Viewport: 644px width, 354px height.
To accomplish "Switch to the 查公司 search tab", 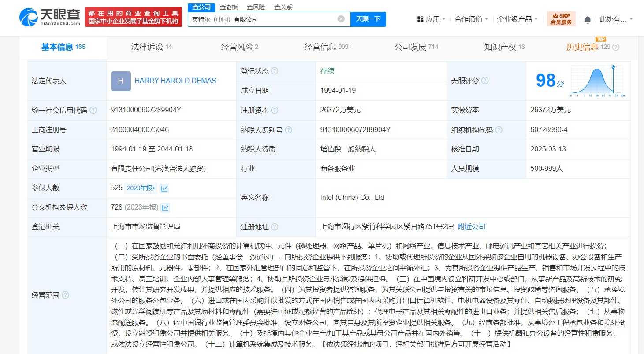I will [x=201, y=7].
